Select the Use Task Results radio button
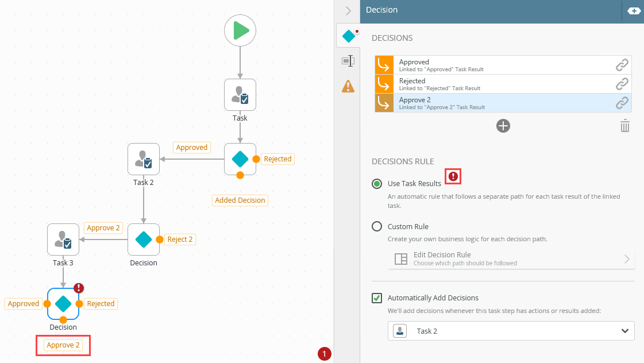 click(377, 184)
